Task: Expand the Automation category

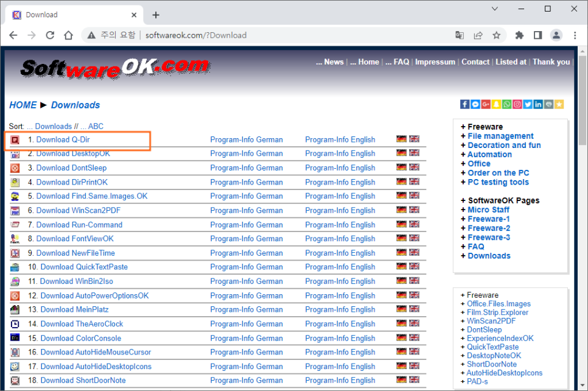Action: [489, 154]
